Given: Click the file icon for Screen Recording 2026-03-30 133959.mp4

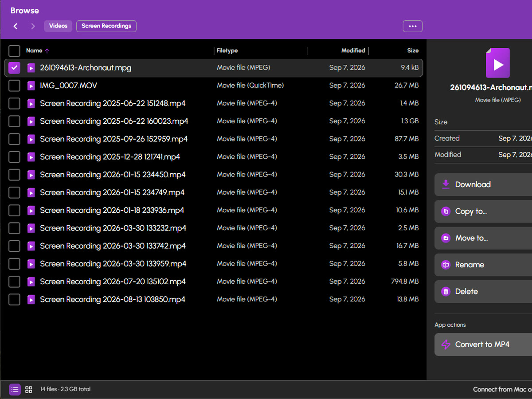Looking at the screenshot, I should (31, 264).
